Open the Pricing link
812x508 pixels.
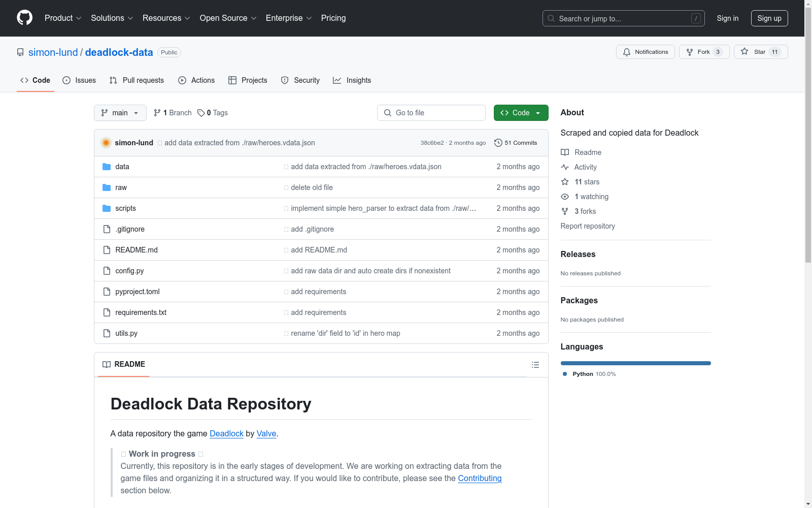pos(333,18)
